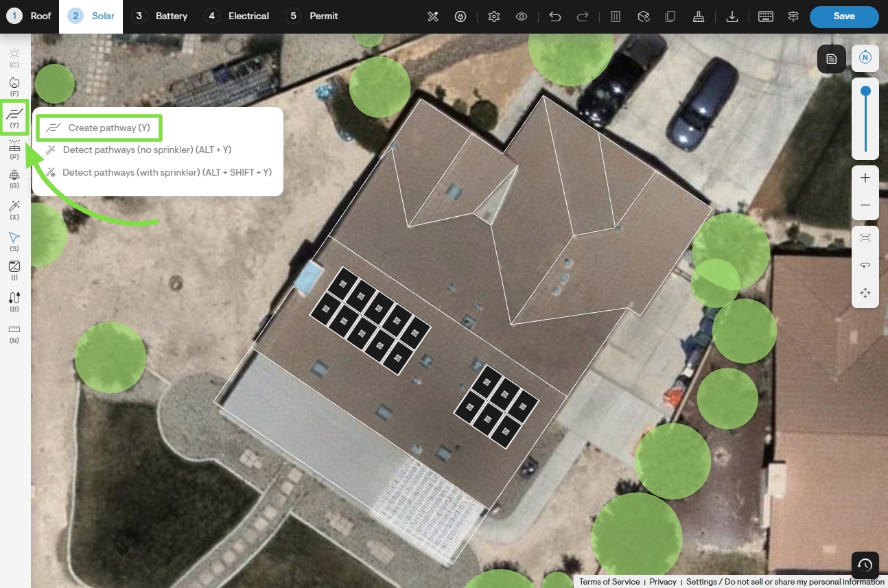Image resolution: width=888 pixels, height=588 pixels.
Task: Click the Save button
Action: [x=844, y=16]
